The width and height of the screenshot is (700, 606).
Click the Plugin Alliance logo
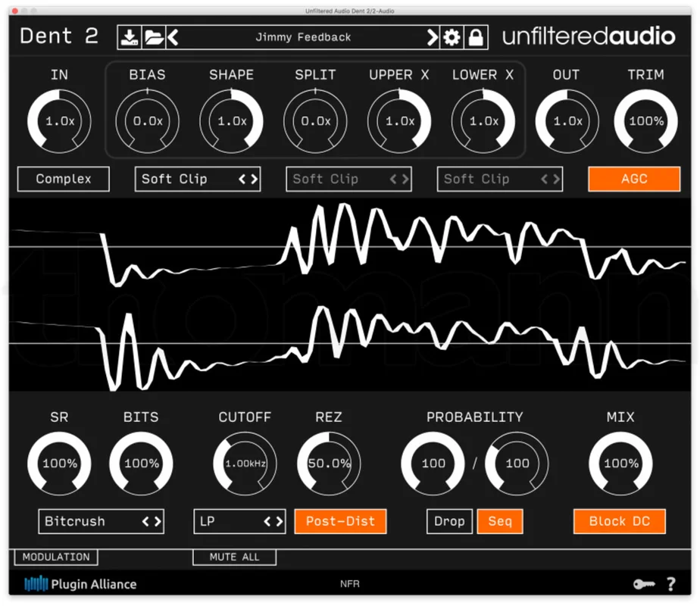click(x=81, y=584)
